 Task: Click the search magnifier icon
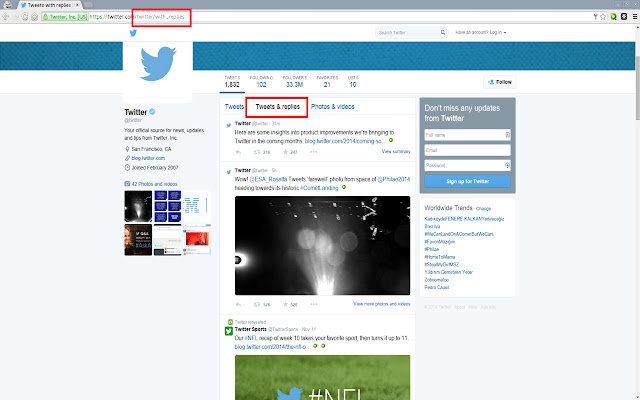tap(443, 32)
